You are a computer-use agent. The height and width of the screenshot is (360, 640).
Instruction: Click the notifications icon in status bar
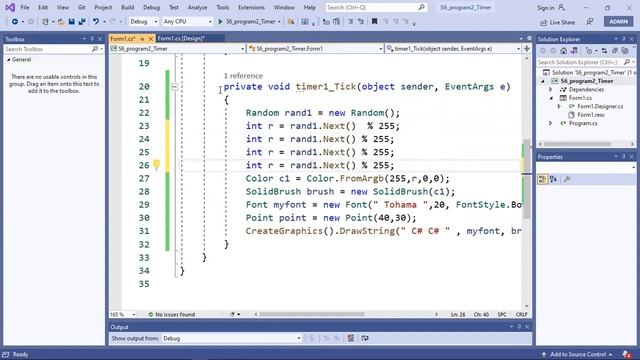pos(627,354)
